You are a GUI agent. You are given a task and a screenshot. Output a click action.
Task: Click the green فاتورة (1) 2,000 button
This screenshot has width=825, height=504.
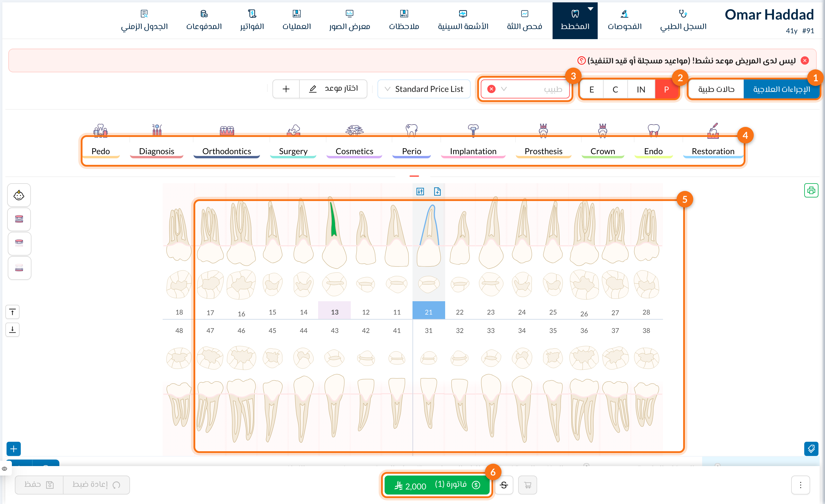coord(437,485)
